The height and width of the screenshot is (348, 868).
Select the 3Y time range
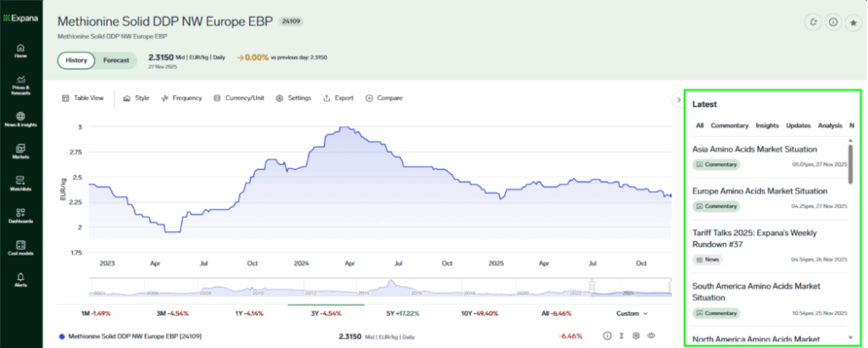[326, 313]
